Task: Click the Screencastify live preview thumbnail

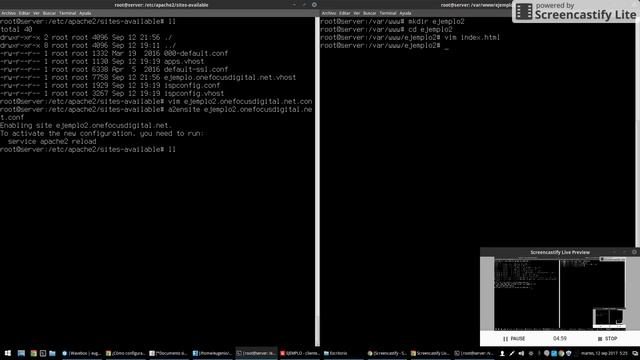Action: 560,293
